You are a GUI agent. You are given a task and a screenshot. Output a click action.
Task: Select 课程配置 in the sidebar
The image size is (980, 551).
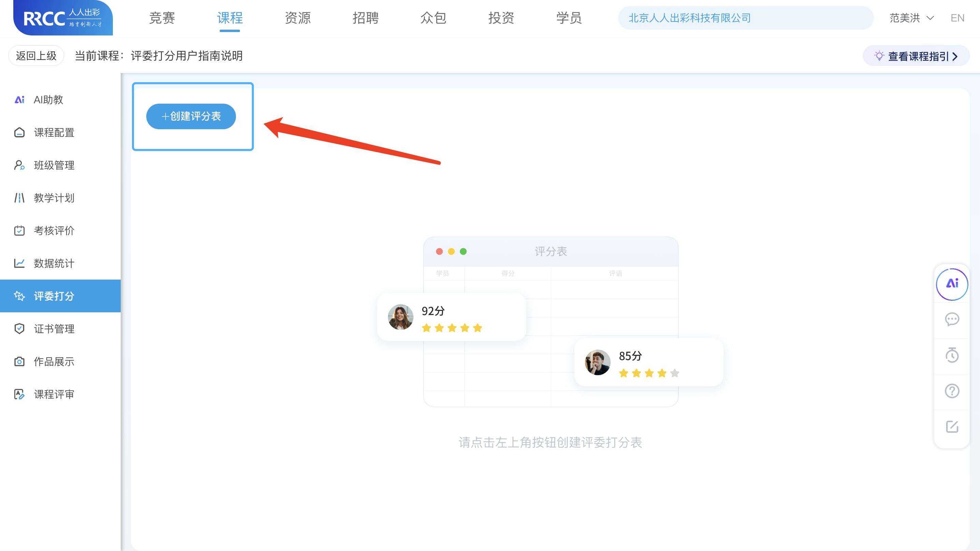pos(60,132)
